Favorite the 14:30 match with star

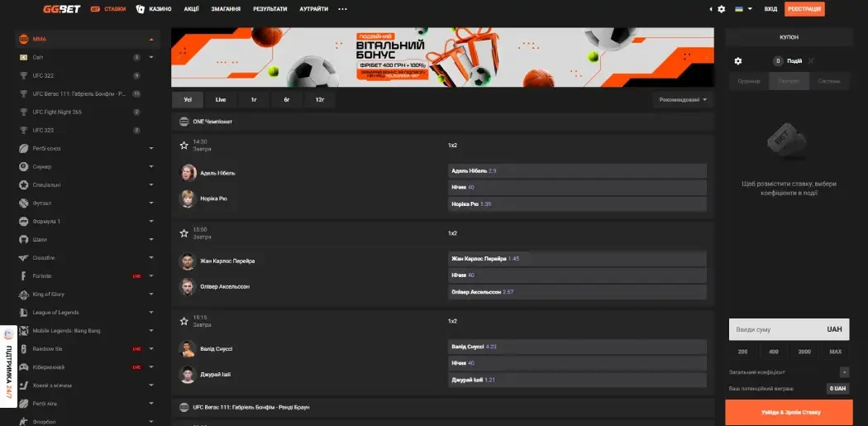(x=184, y=145)
